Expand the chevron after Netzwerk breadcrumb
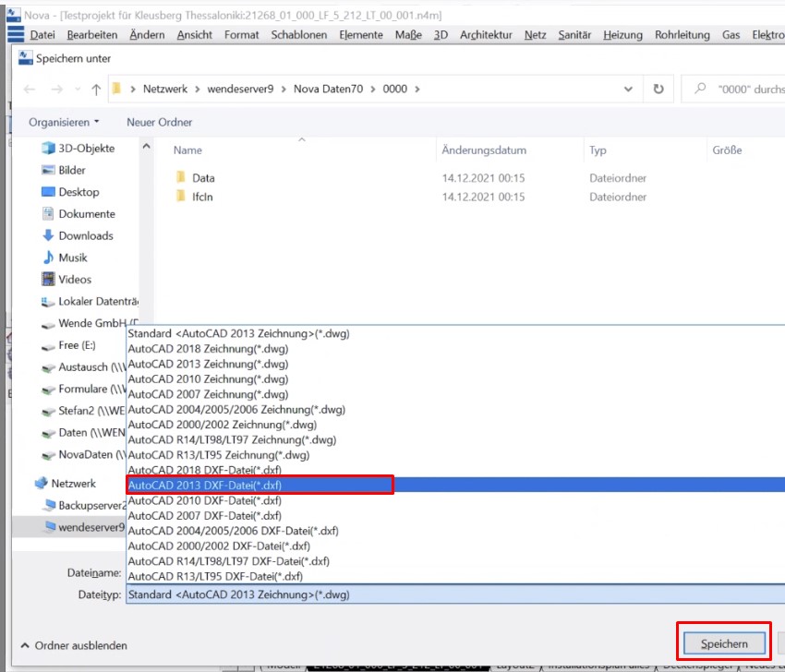 pyautogui.click(x=198, y=89)
